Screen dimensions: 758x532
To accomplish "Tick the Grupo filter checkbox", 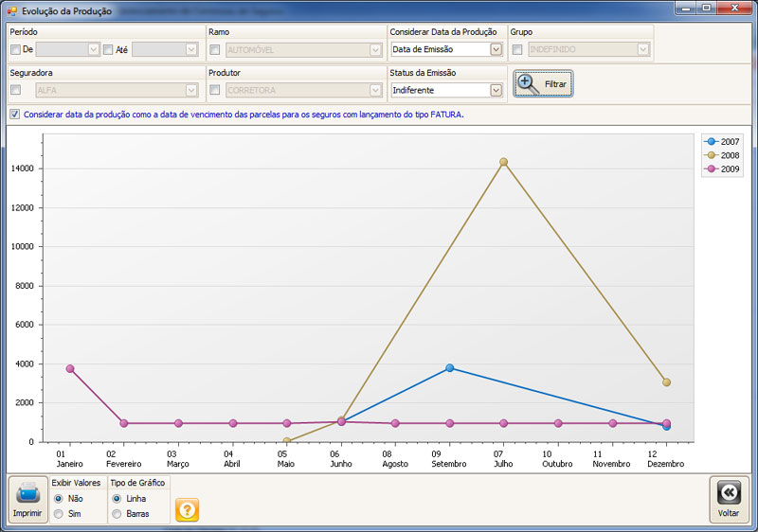I will (x=517, y=50).
